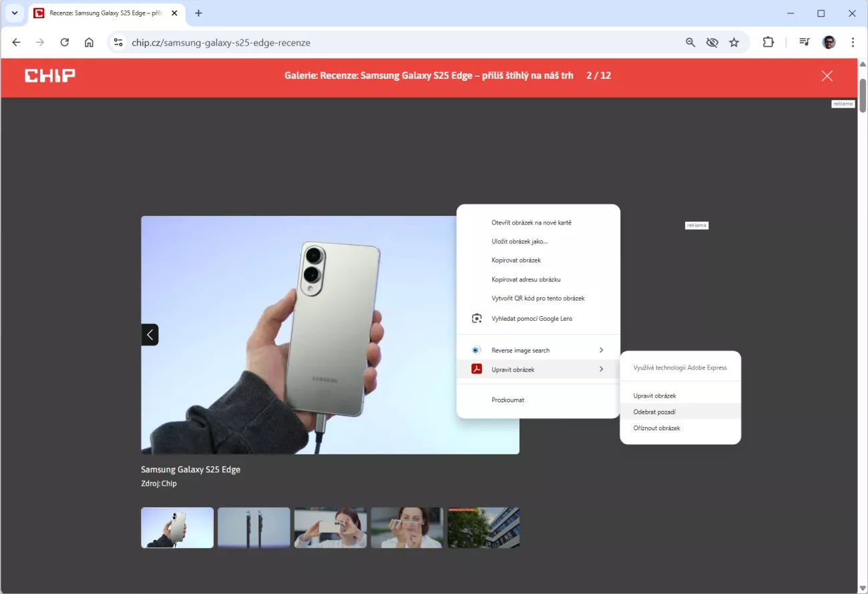
Task: Open the browser home page
Action: click(89, 42)
